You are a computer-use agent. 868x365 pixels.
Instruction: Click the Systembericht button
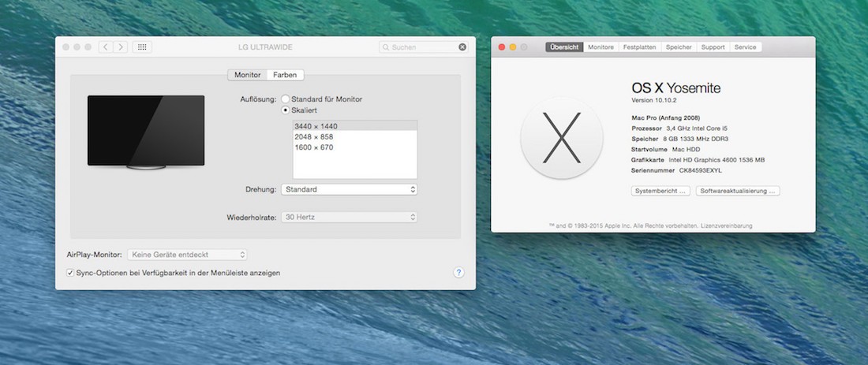(660, 191)
